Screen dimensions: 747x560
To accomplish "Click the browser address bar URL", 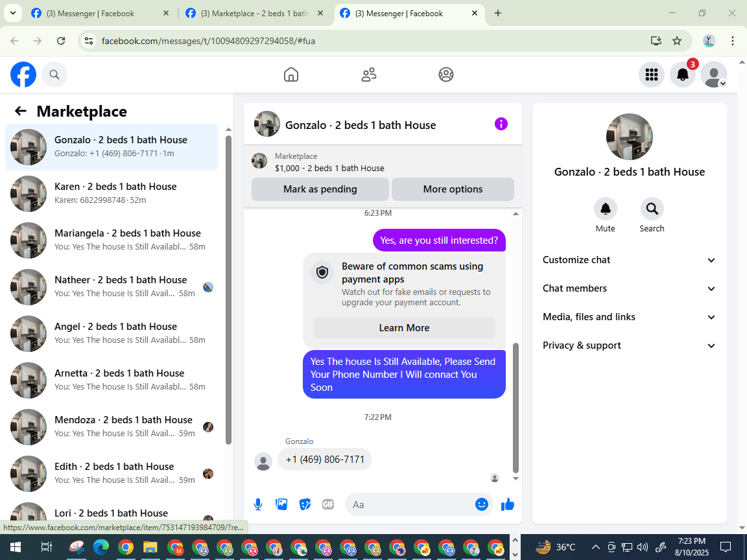I will coord(208,41).
